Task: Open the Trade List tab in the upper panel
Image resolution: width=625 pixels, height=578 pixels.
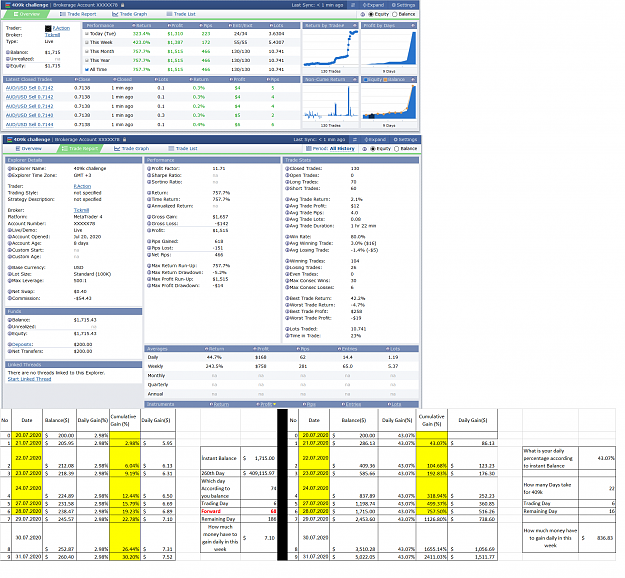Action: coord(181,14)
